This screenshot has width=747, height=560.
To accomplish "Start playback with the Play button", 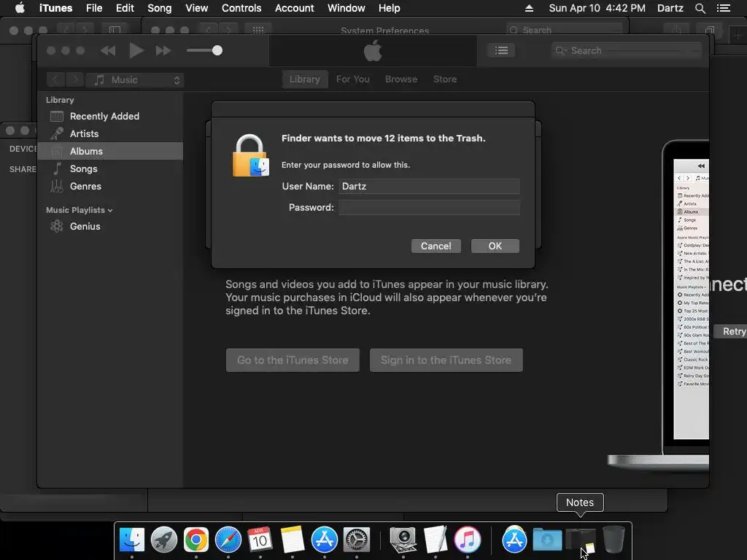I will tap(136, 50).
